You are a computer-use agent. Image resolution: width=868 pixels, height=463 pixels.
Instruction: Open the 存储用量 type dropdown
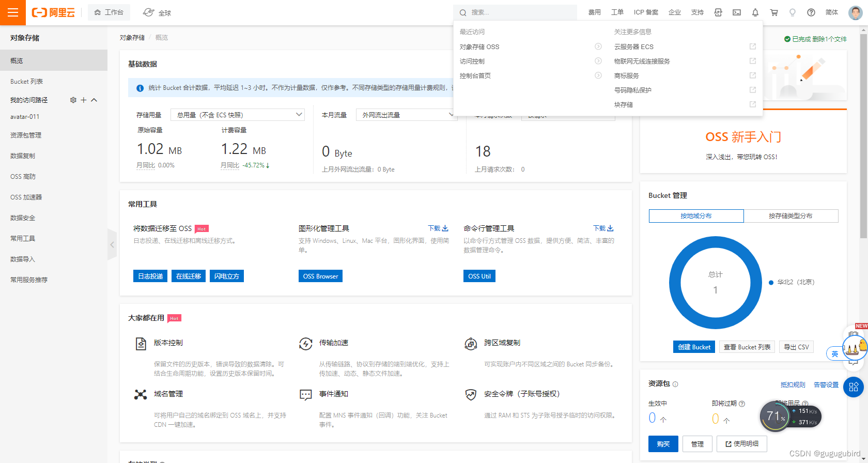pyautogui.click(x=238, y=115)
